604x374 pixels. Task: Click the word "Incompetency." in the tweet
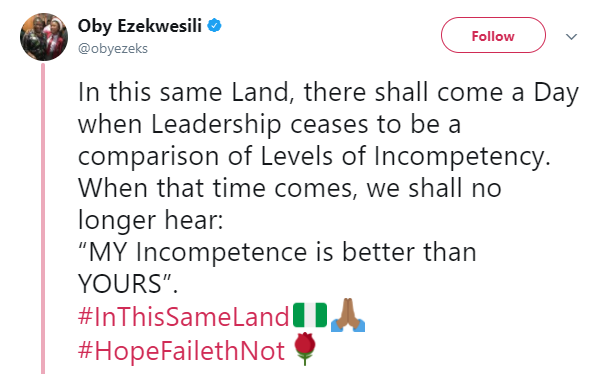point(462,157)
